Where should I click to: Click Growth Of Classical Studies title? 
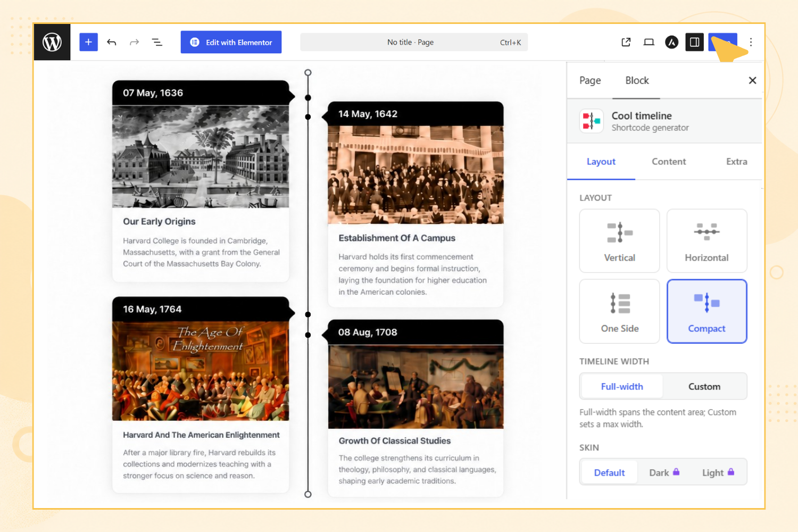click(x=395, y=440)
